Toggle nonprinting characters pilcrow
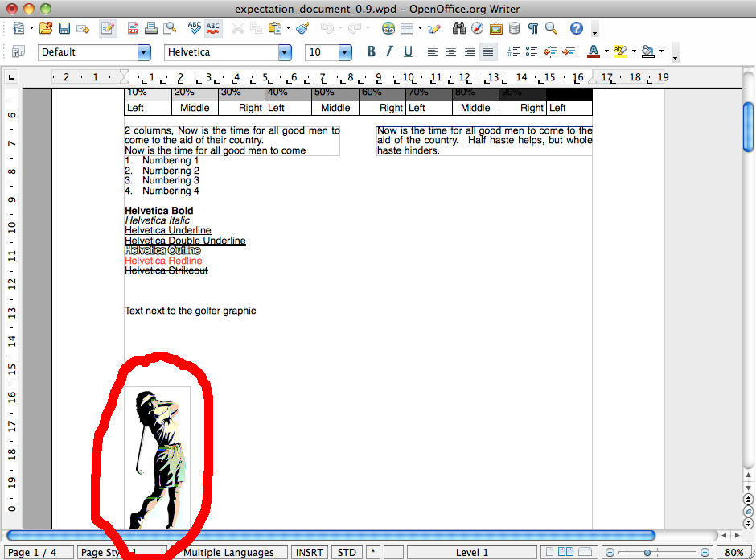This screenshot has height=560, width=756. pyautogui.click(x=532, y=29)
